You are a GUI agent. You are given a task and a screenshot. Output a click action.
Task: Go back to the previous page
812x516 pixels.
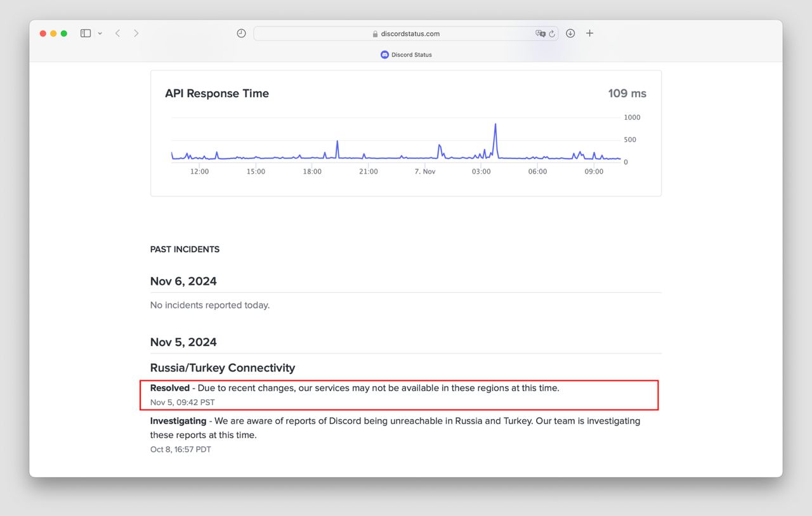(x=117, y=34)
